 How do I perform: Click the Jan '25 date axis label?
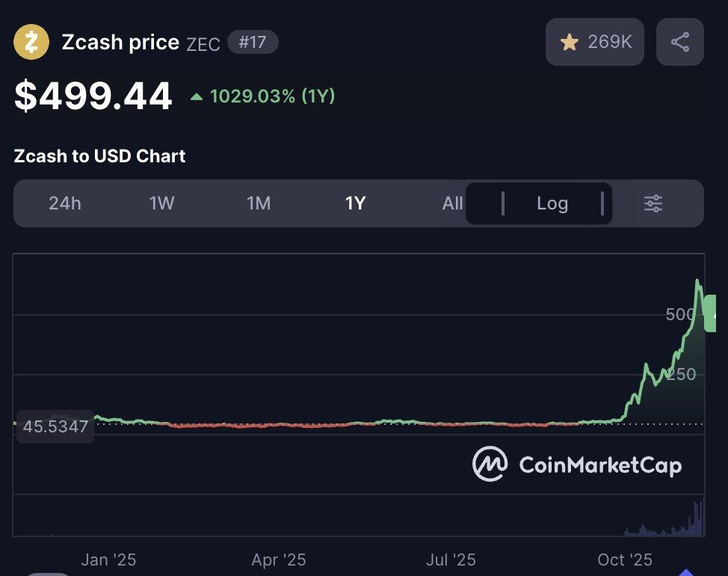108,560
